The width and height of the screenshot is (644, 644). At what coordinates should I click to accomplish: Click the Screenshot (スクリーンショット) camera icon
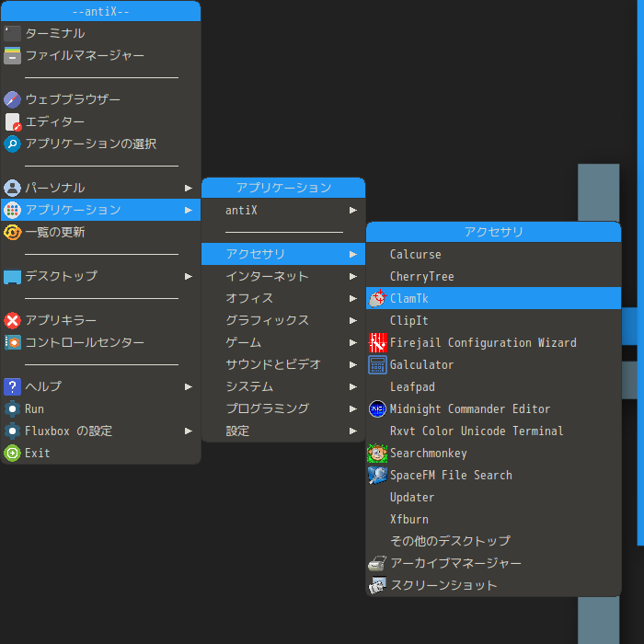click(x=377, y=585)
